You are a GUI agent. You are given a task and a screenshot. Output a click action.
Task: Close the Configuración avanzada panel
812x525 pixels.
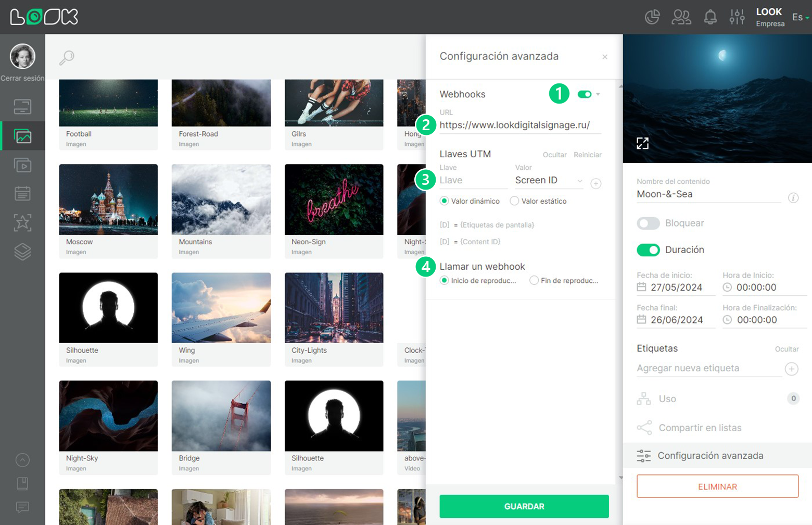605,57
